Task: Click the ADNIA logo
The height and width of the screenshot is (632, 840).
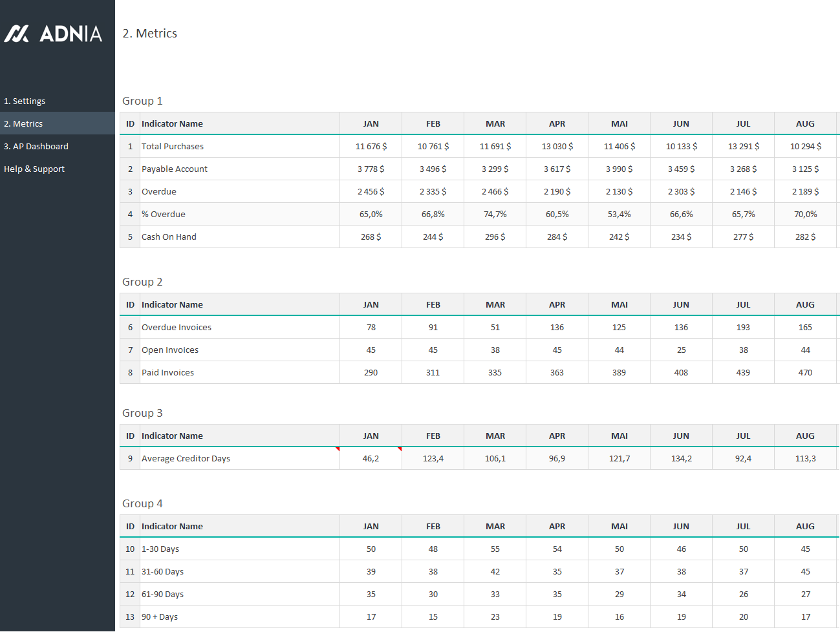Action: point(54,34)
